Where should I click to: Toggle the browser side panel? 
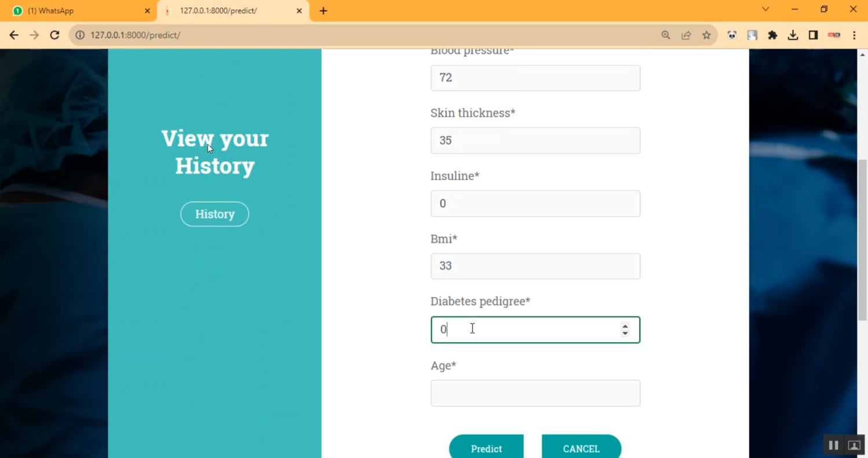[x=813, y=35]
